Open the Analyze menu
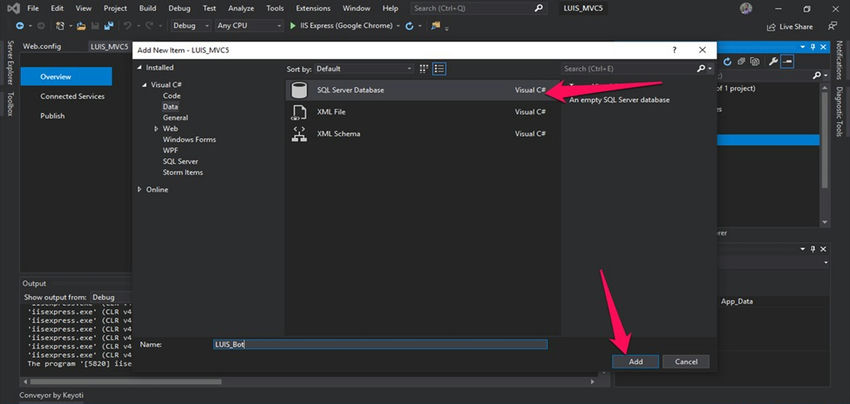This screenshot has height=404, width=850. [x=241, y=8]
